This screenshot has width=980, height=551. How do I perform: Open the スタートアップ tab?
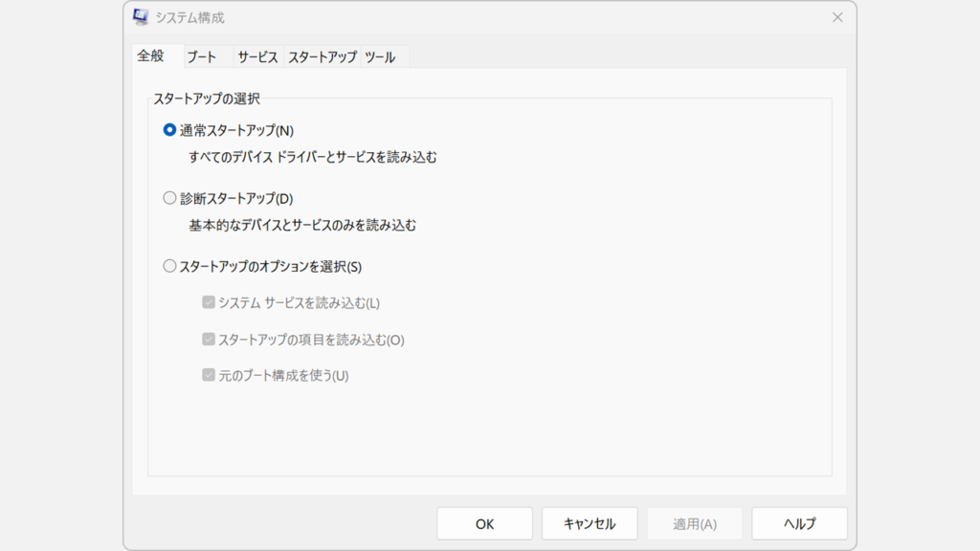[324, 57]
